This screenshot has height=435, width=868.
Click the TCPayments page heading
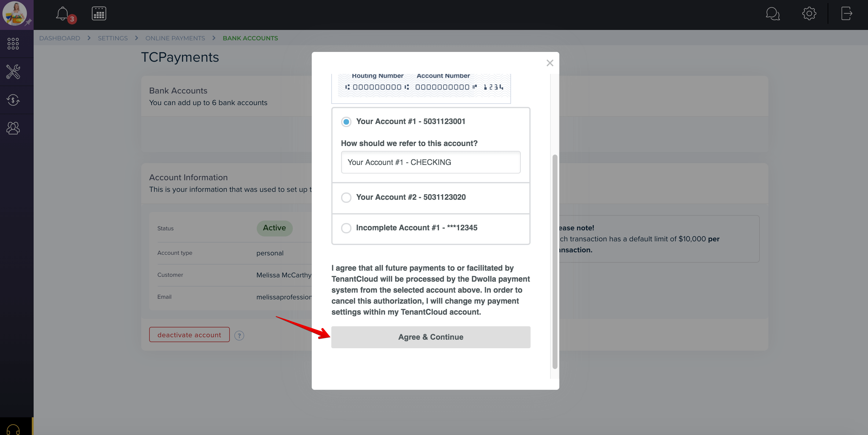coord(180,57)
